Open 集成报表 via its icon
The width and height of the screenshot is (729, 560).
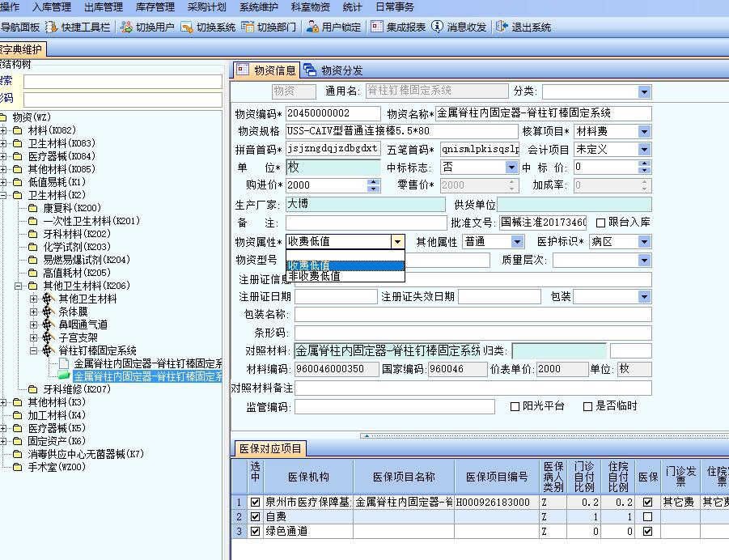click(x=377, y=27)
